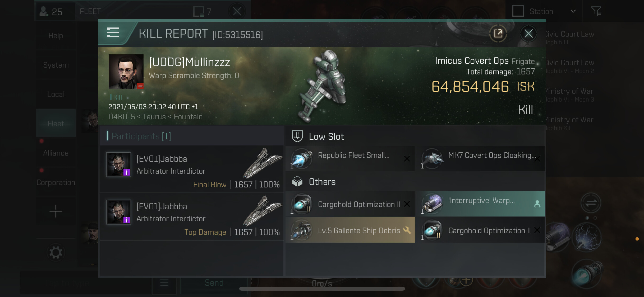The image size is (644, 297).
Task: Expand the Station overview dropdown arrow
Action: [x=573, y=11]
